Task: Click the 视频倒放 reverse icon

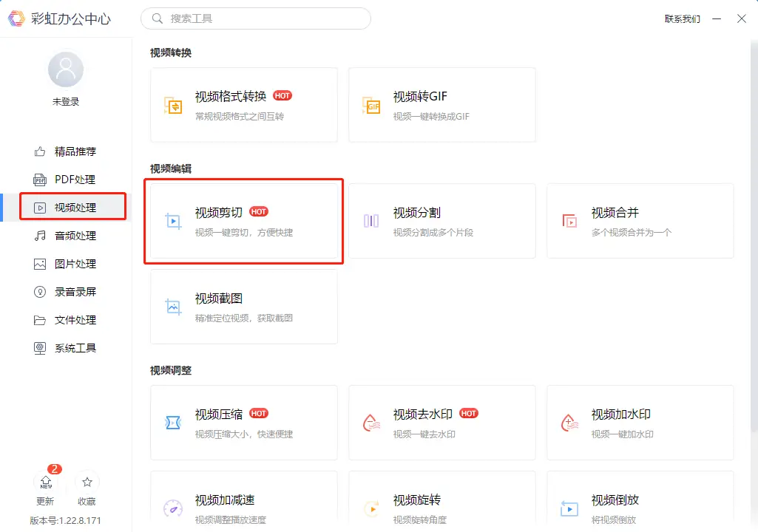Action: coord(569,508)
